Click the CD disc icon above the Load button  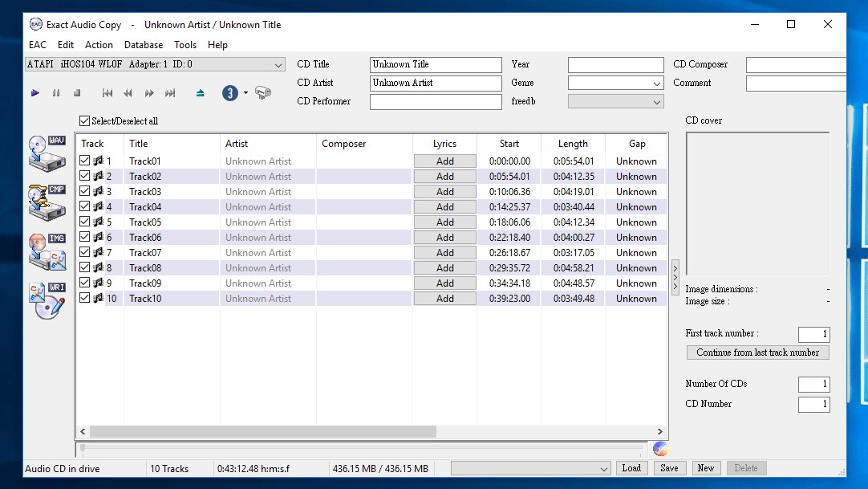click(660, 449)
